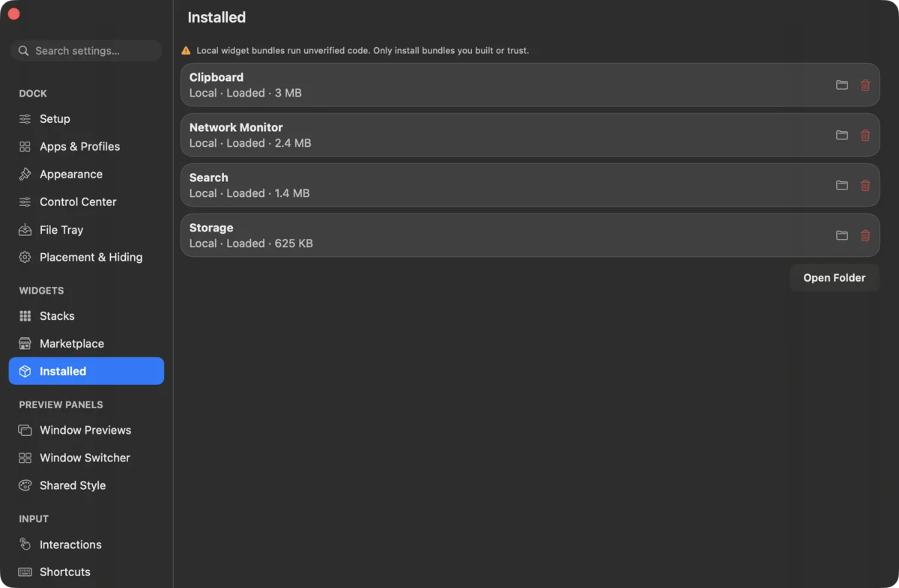
Task: Go to the Shortcuts settings page
Action: [86, 572]
